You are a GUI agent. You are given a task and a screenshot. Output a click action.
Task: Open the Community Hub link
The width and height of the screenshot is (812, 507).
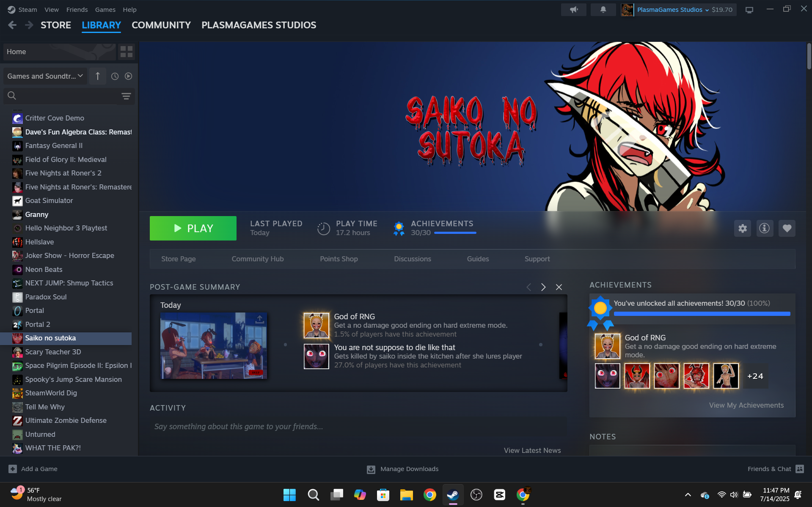tap(257, 259)
